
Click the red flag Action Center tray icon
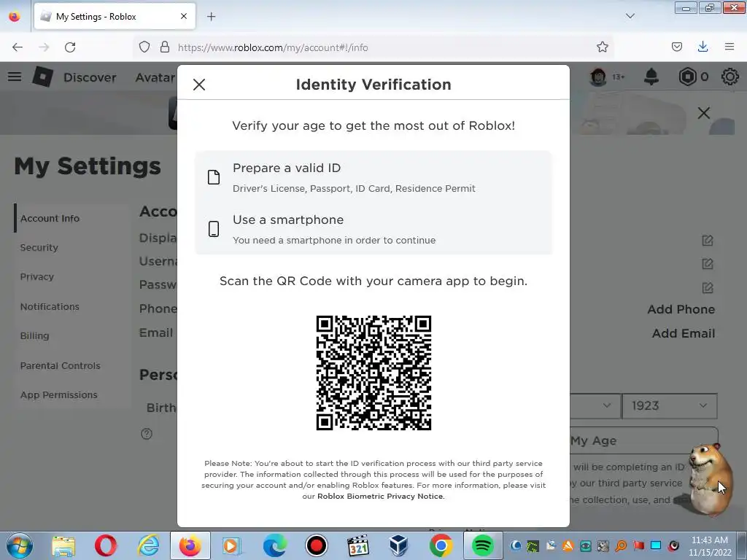(x=639, y=545)
